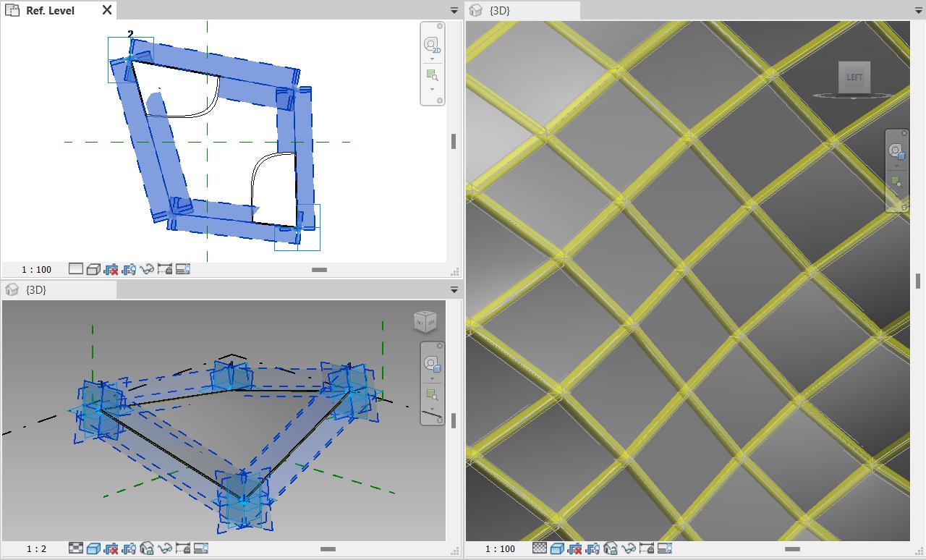
Task: Open the view list arrow beside the Ref. Level tab
Action: [454, 10]
